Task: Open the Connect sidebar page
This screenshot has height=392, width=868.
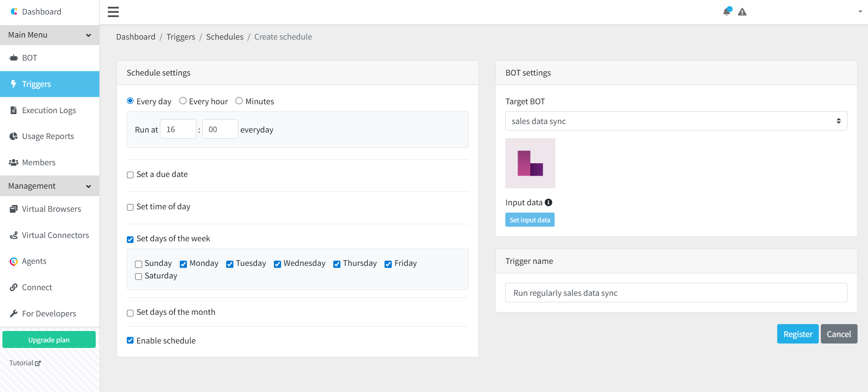Action: point(50,287)
